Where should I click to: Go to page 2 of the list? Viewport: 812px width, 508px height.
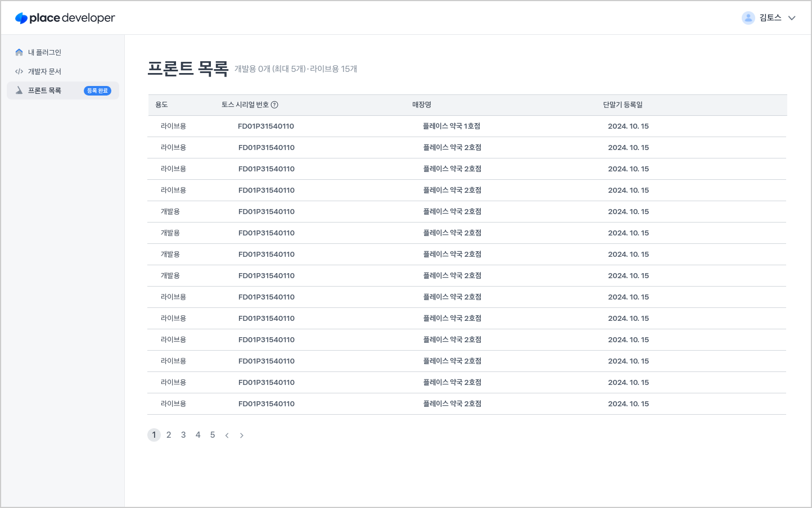[x=169, y=434]
